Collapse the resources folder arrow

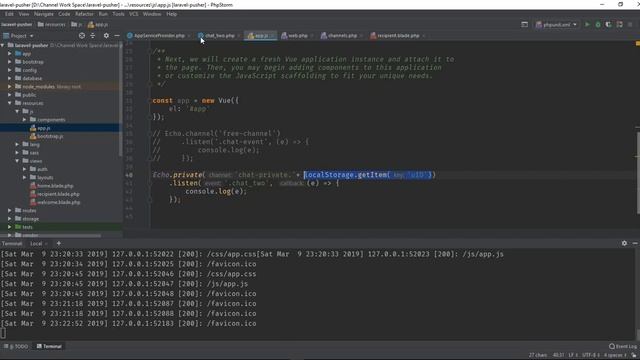click(10, 103)
